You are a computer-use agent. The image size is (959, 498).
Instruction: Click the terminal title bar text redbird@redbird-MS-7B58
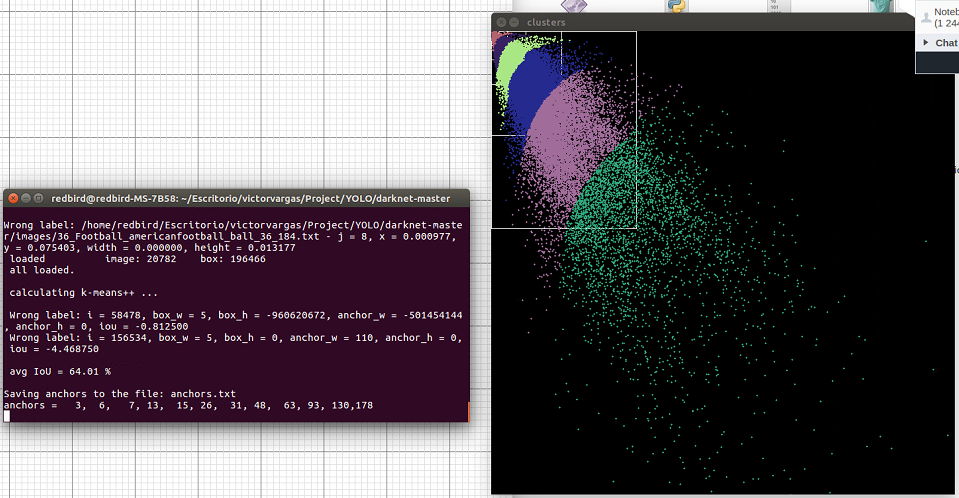(251, 198)
